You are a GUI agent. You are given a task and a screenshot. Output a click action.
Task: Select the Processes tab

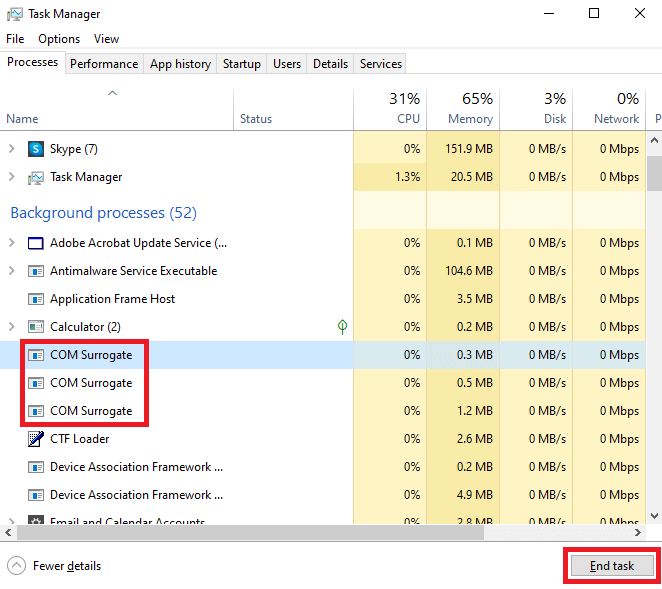pos(33,62)
